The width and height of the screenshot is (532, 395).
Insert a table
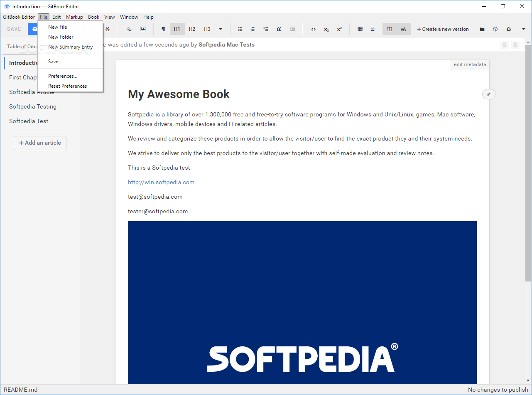360,29
